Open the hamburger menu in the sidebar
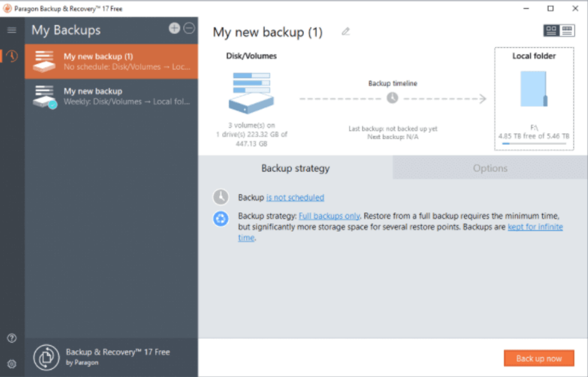Screen dimensions: 588x377 tap(11, 30)
